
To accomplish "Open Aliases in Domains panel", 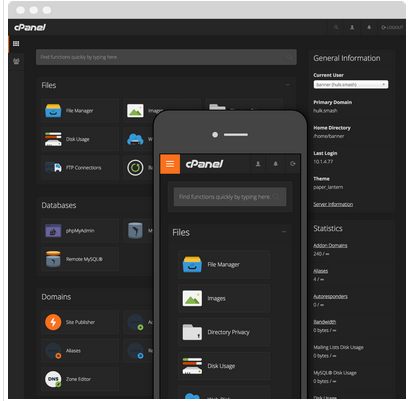I will click(80, 351).
